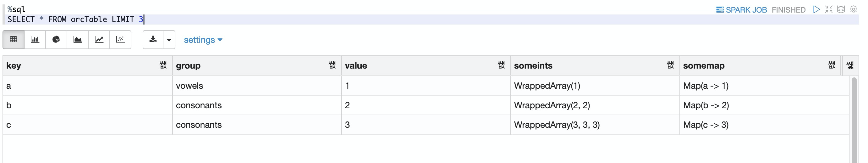Sort by the group column header
This screenshot has width=868, height=163.
188,65
